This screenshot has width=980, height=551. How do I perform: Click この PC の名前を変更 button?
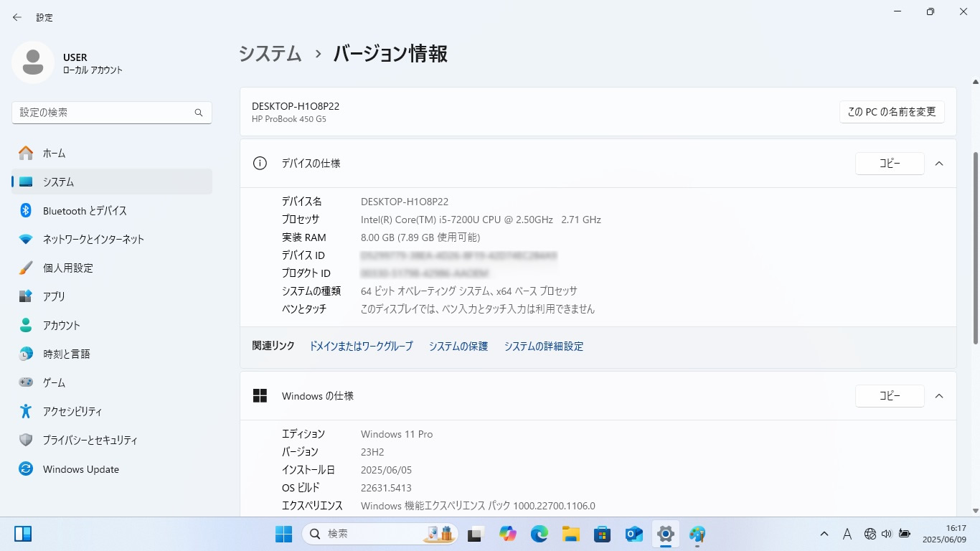point(892,112)
